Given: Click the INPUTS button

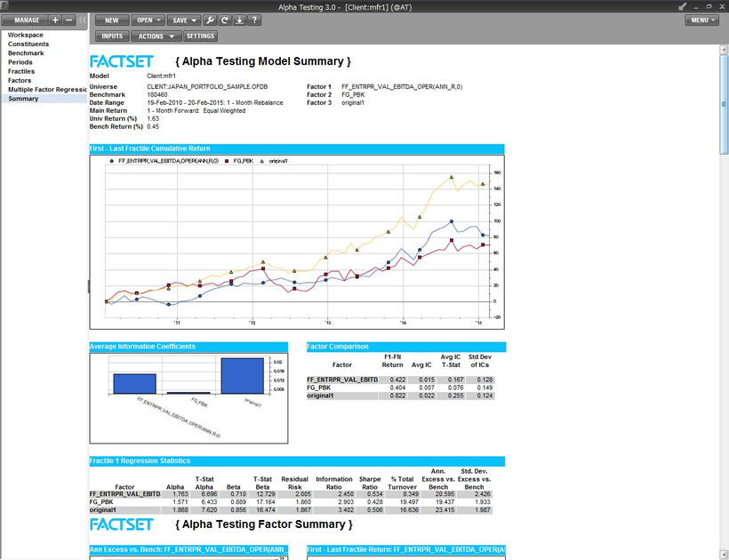Looking at the screenshot, I should point(112,36).
